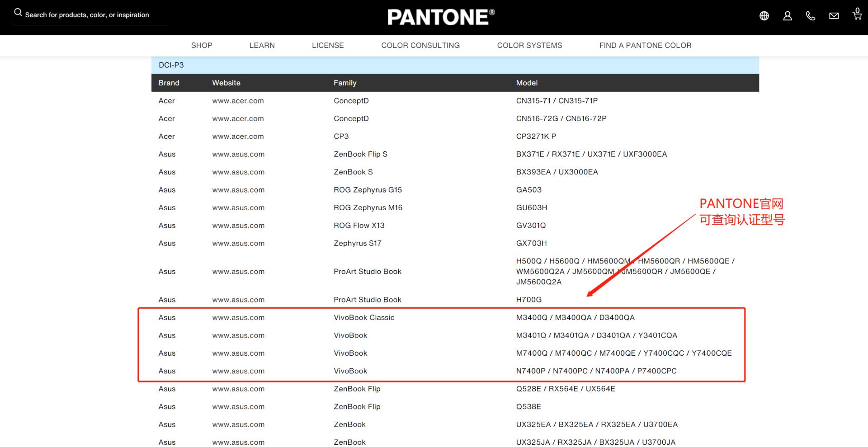Select model text GU603H
This screenshot has height=447, width=868.
pos(532,208)
